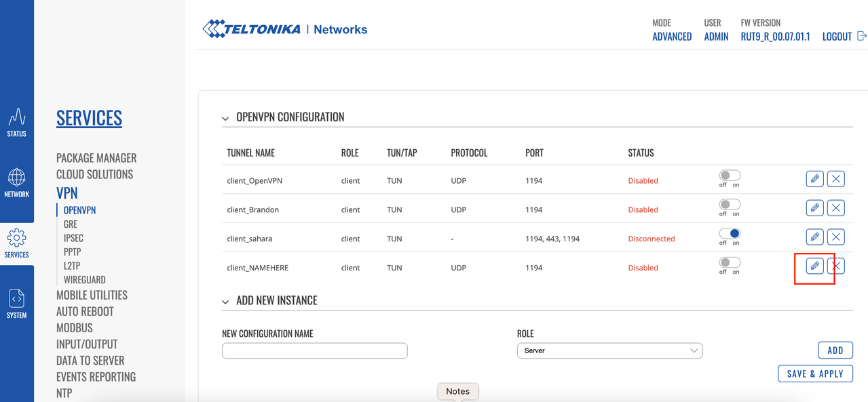Click the Add button

click(835, 350)
